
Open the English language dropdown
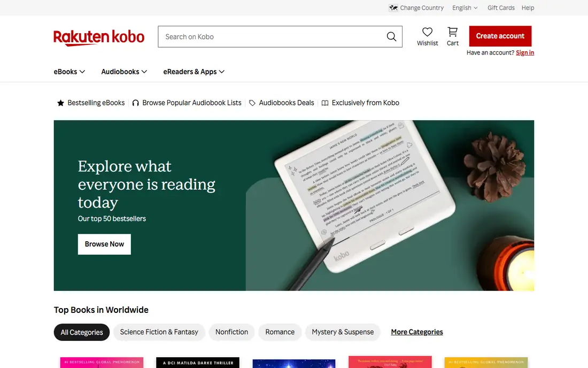click(465, 7)
